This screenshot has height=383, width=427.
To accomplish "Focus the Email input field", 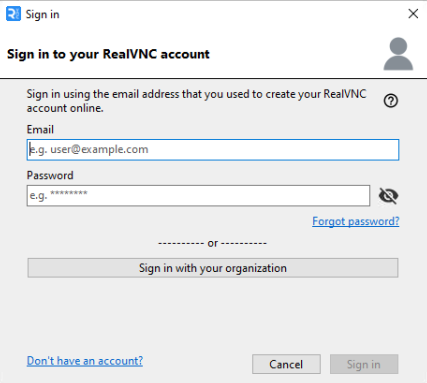I will click(x=213, y=150).
